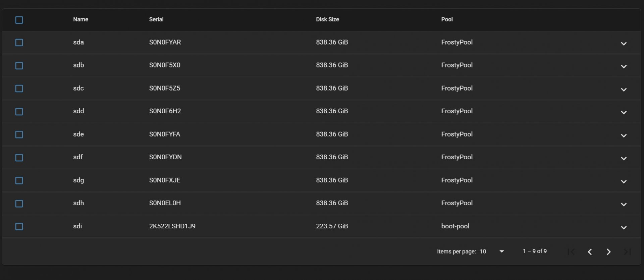Expand the sdg row chevron
644x280 pixels.
coord(624,181)
